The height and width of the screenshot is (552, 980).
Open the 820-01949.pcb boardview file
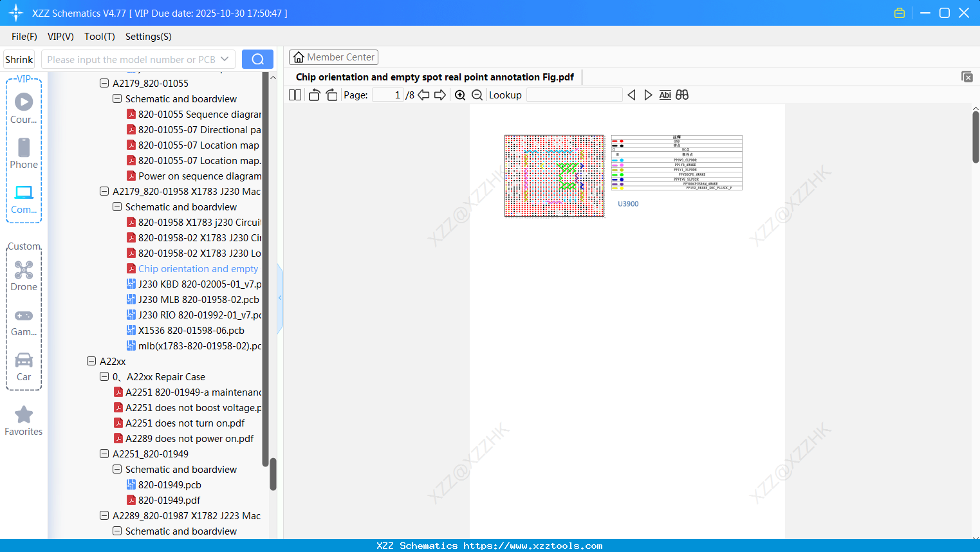point(169,484)
